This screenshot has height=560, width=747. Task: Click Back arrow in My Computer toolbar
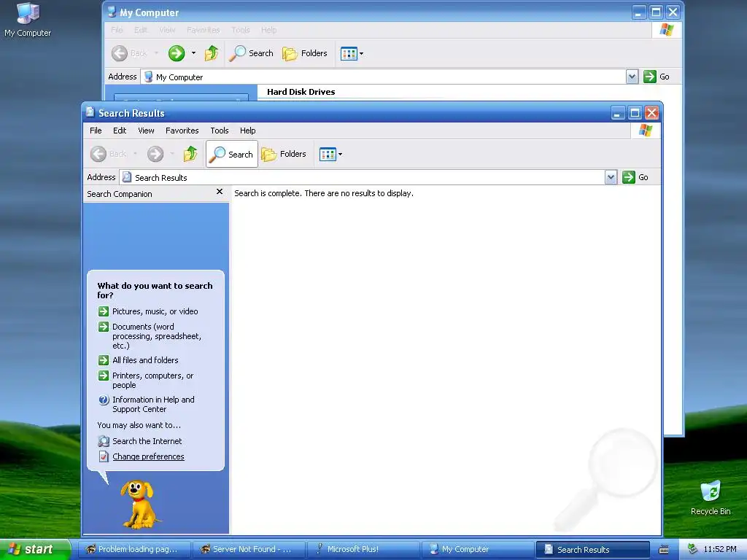(120, 53)
